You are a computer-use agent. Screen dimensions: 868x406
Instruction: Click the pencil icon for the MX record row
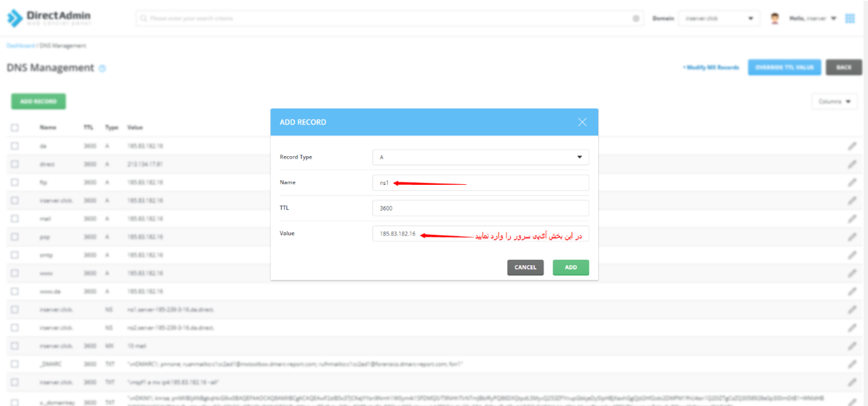pyautogui.click(x=852, y=346)
